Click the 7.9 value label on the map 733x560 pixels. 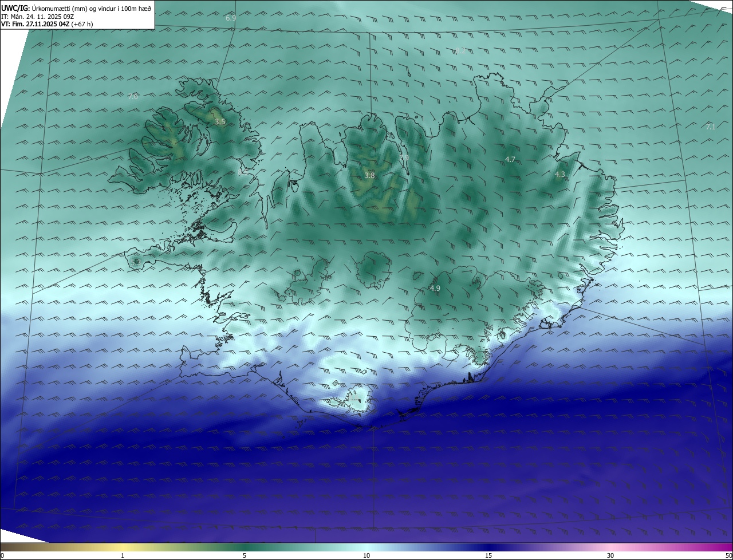404,158
